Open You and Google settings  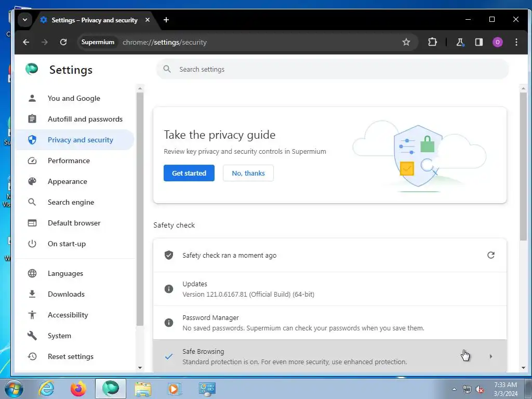tap(74, 98)
